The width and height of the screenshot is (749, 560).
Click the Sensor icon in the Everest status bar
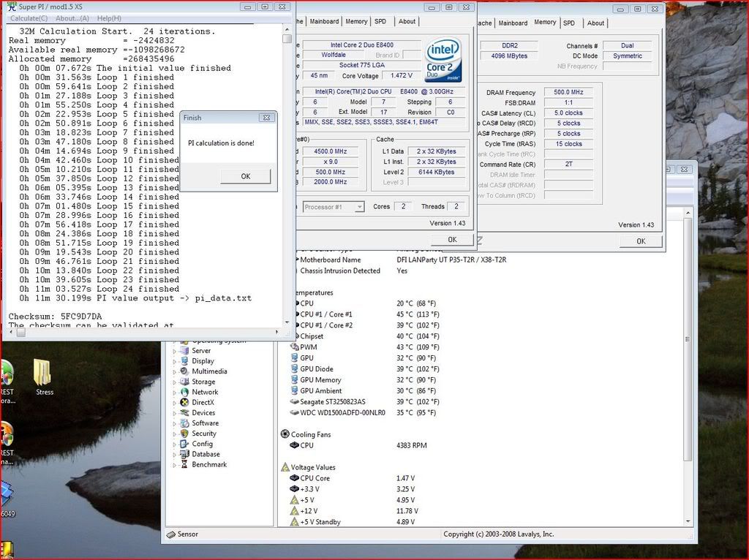click(171, 534)
